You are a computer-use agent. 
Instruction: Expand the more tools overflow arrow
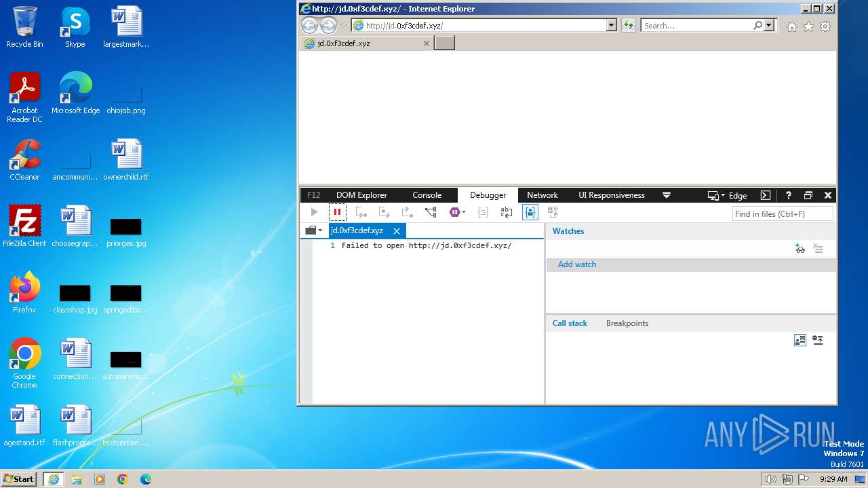[x=667, y=195]
